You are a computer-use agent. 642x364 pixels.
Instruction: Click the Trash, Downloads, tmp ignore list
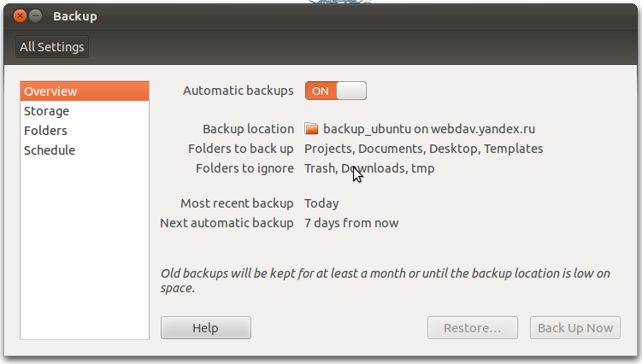pos(369,168)
